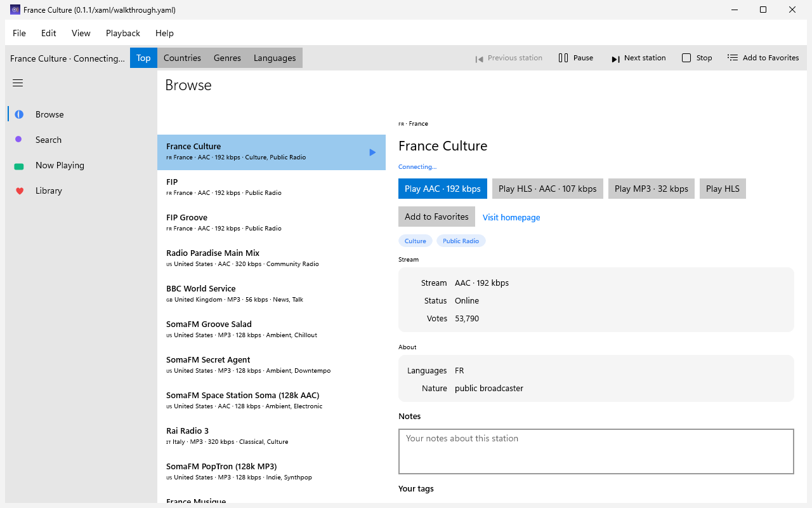Select SomaFM Secret Agent station
The image size is (812, 508).
tap(272, 366)
